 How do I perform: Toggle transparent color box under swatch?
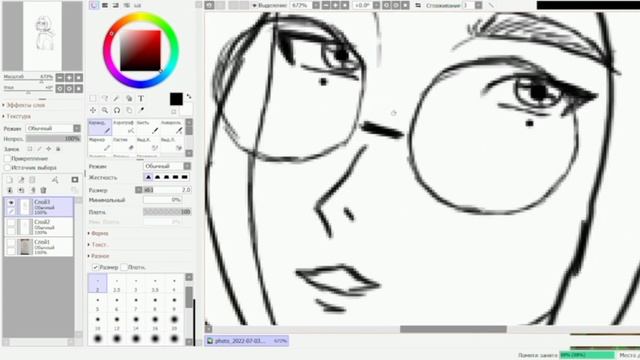174,111
